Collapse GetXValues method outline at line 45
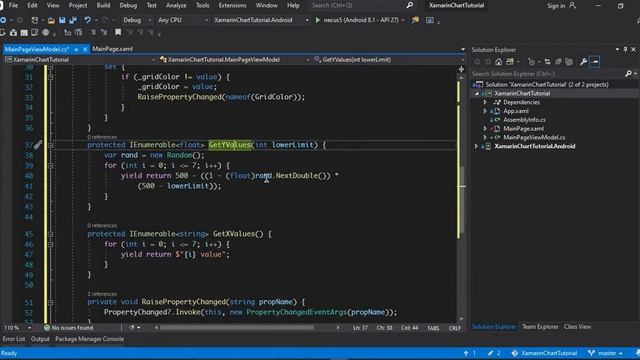Viewport: 640px width, 360px height. 51,234
